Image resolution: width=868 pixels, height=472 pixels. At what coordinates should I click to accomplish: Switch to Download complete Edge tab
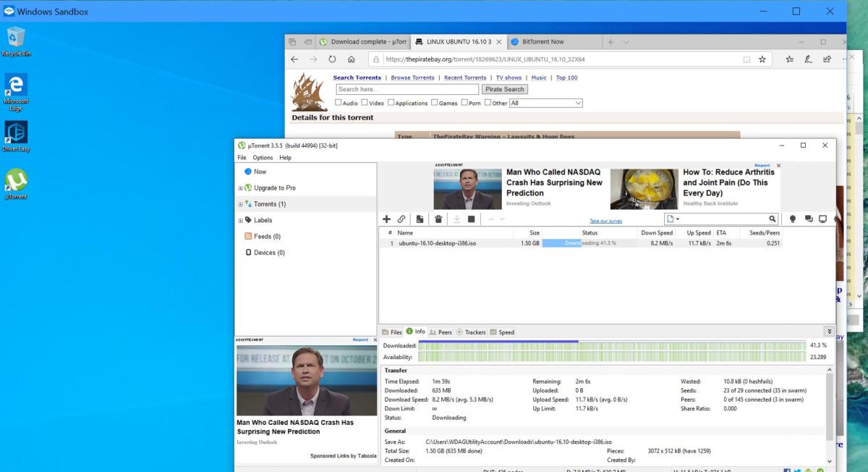pos(363,42)
